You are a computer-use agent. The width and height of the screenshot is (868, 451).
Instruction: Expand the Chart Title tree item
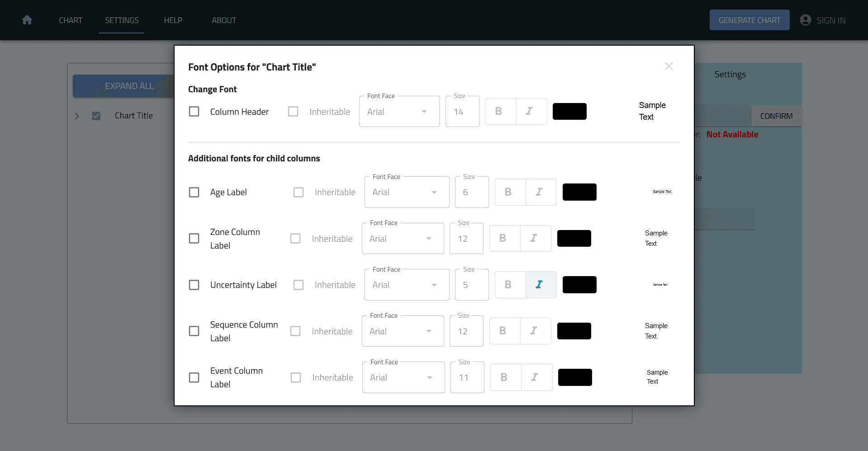point(77,115)
